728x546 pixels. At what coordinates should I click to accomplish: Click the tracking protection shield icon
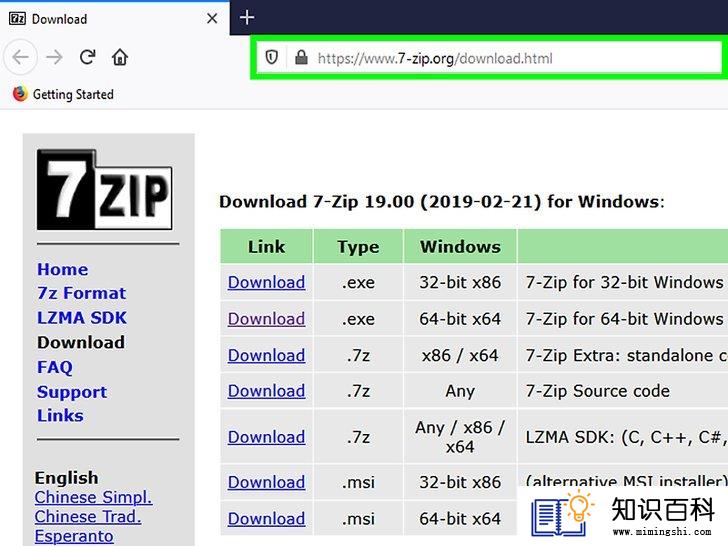coord(272,58)
